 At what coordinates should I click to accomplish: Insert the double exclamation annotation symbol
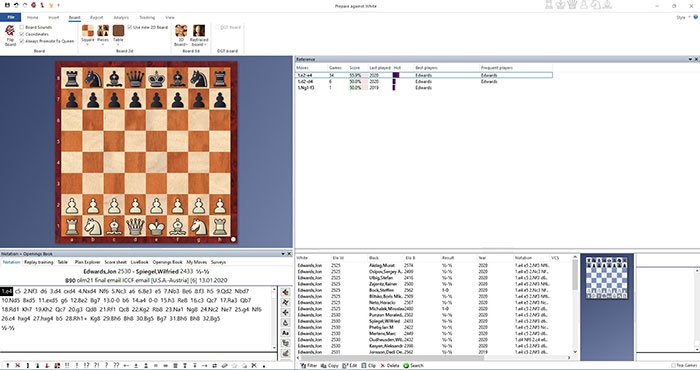[67, 366]
